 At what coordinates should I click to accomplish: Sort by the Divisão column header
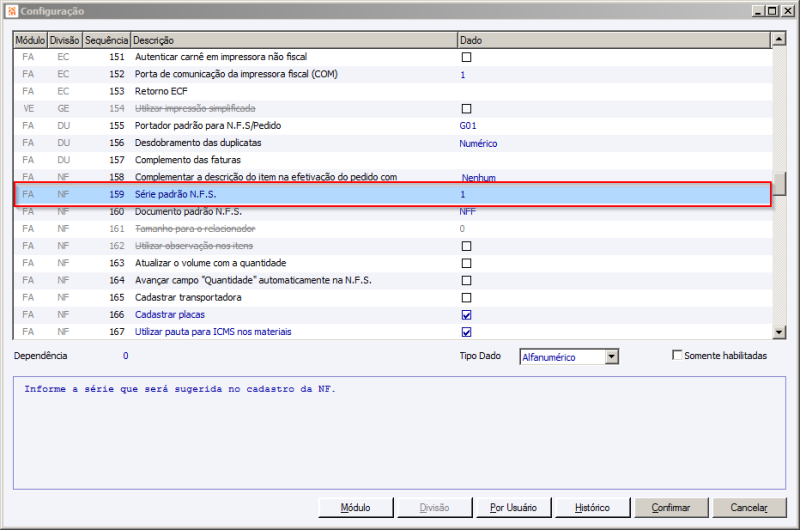click(x=65, y=40)
